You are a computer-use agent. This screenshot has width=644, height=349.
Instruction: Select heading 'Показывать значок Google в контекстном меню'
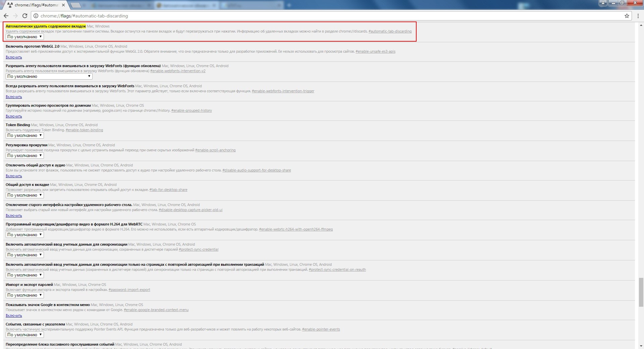pos(48,305)
